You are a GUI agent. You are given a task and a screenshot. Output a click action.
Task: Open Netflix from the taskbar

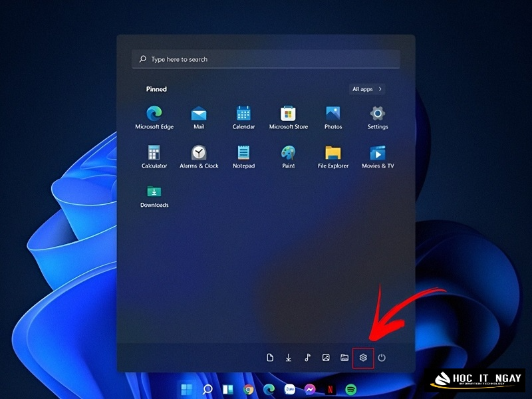pyautogui.click(x=331, y=389)
